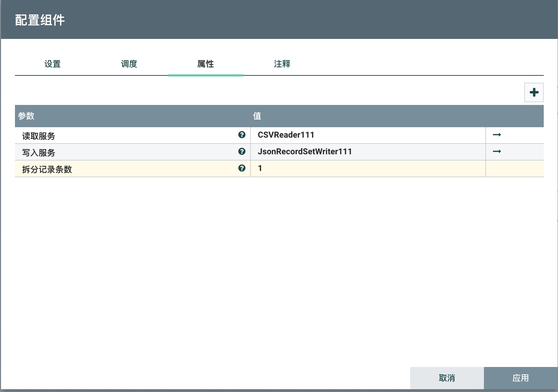Viewport: 558px width, 392px height.
Task: Click help icon beside 读取服务
Action: pyautogui.click(x=242, y=135)
